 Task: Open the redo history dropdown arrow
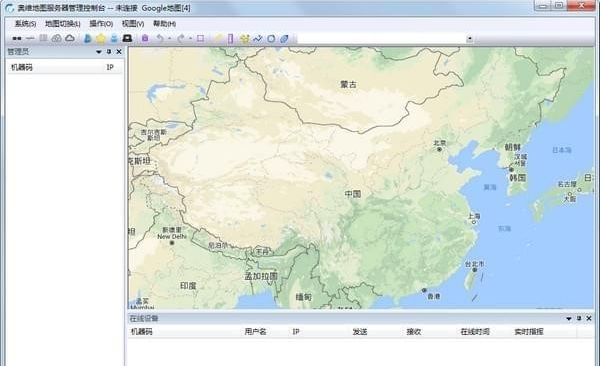pos(190,39)
